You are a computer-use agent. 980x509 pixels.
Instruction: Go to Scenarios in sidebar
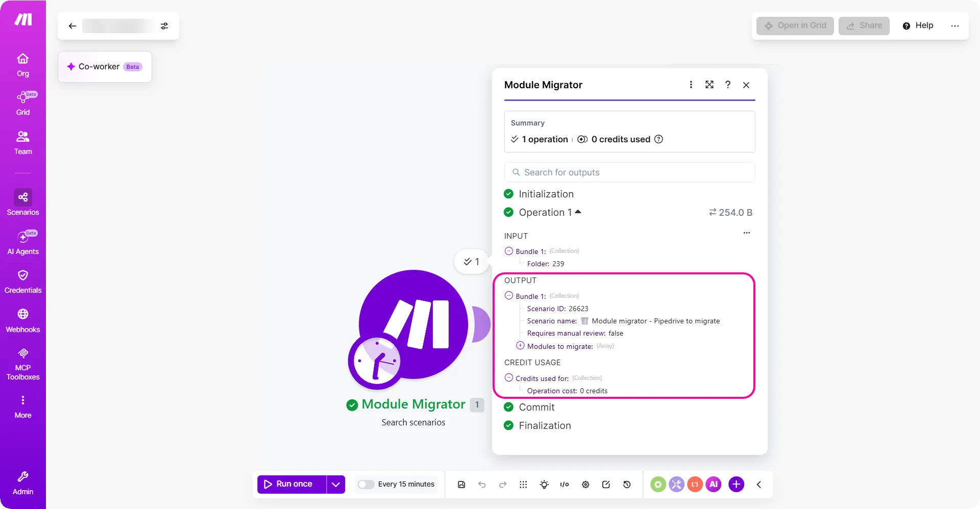pos(23,202)
